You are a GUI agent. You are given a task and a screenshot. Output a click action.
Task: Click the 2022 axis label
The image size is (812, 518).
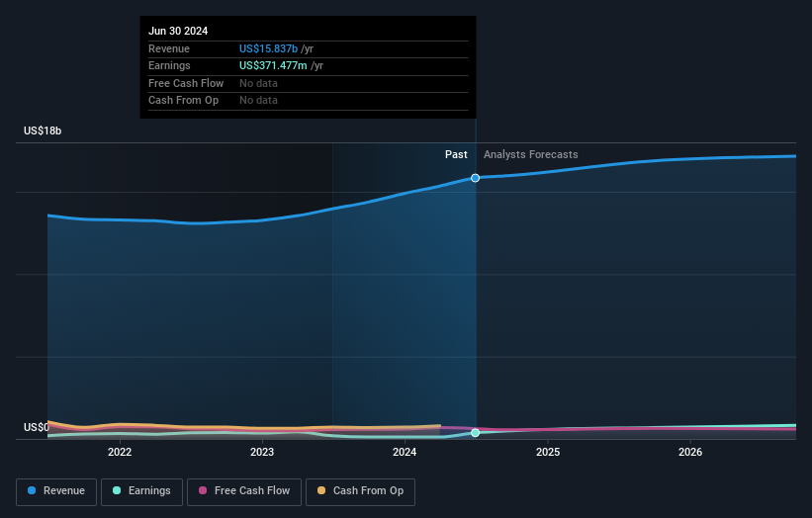pos(120,452)
